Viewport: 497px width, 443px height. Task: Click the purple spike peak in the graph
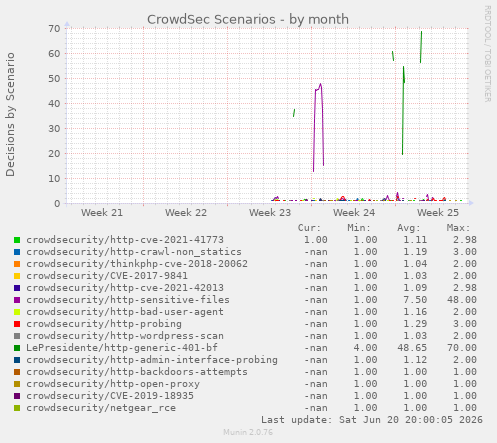click(x=320, y=84)
